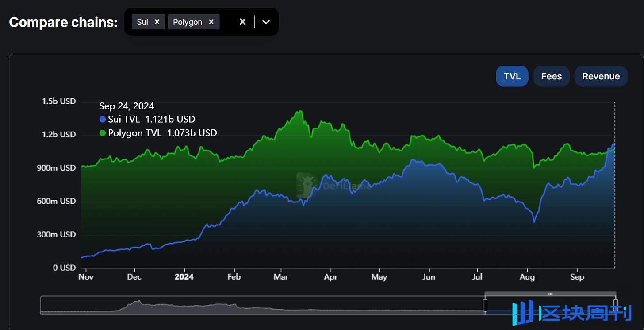Click the Polygon TVL legend dot
The image size is (644, 330).
[103, 133]
